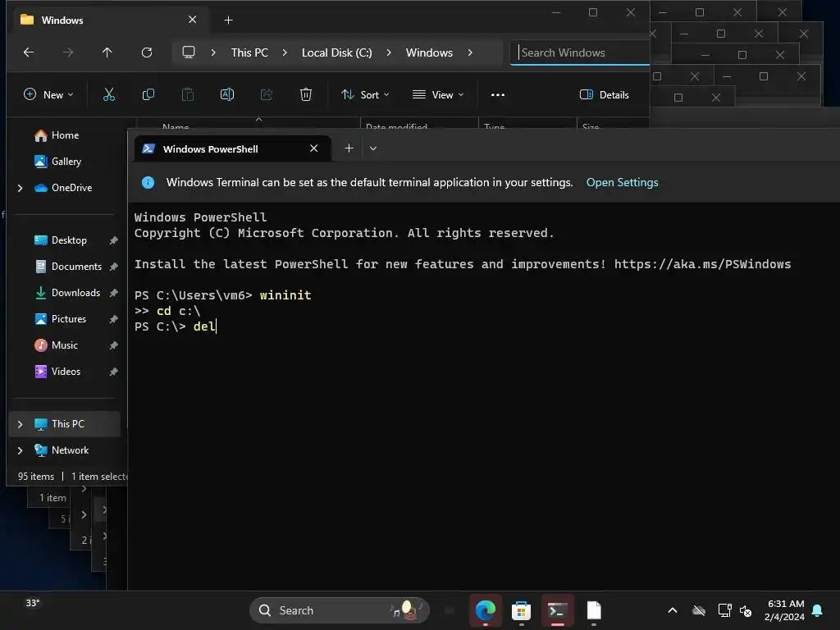This screenshot has width=840, height=630.
Task: Click This PC in the address bar
Action: (x=249, y=52)
